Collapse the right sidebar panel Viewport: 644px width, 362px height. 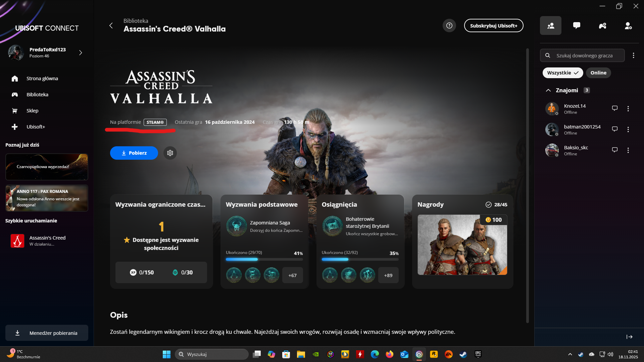tap(629, 337)
